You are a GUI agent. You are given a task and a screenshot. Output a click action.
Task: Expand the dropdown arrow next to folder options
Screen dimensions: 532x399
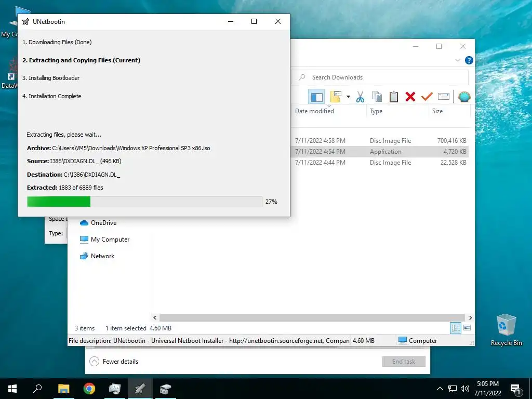pyautogui.click(x=348, y=97)
